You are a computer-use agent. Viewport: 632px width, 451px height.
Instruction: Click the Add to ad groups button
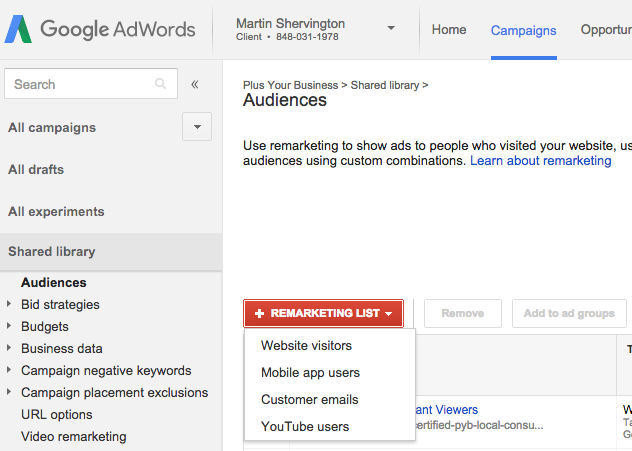(x=569, y=313)
